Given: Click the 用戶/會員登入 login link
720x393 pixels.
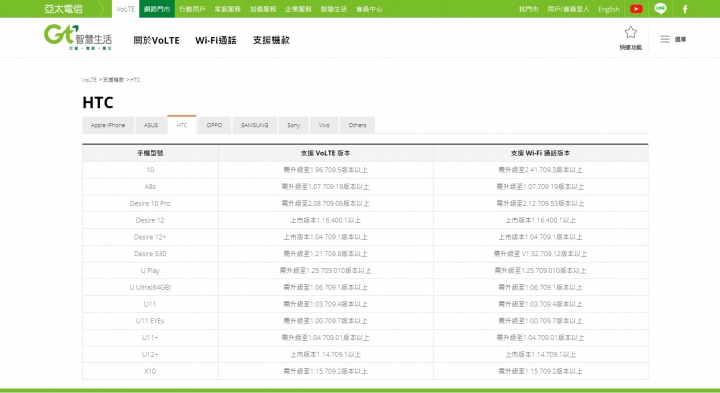Looking at the screenshot, I should (x=568, y=9).
